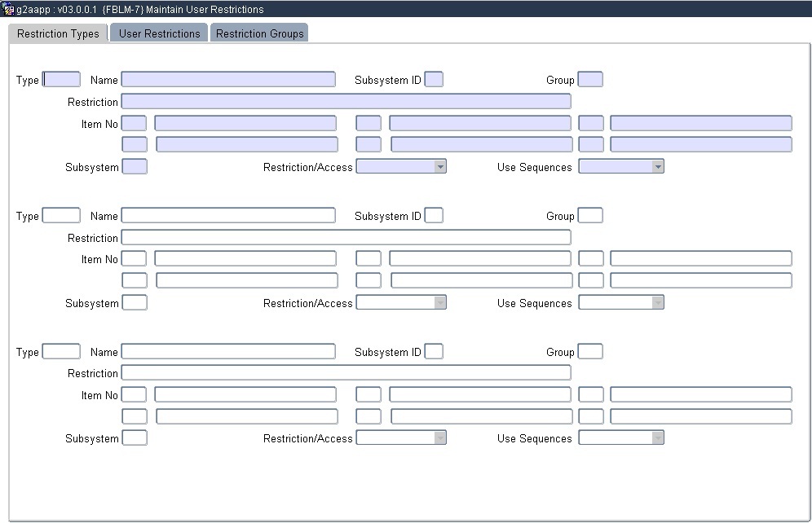Screen dimensions: 812x523
Task: Click the first record's Type field
Action: click(61, 79)
